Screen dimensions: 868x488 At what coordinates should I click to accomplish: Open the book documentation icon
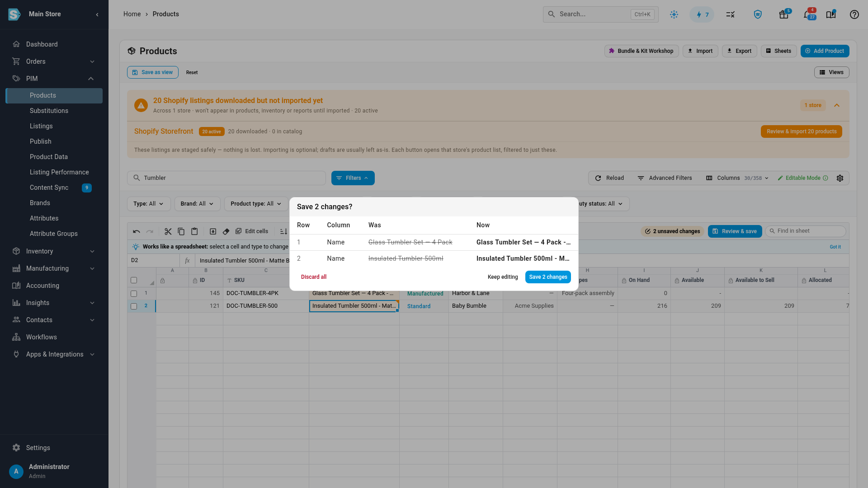point(831,14)
